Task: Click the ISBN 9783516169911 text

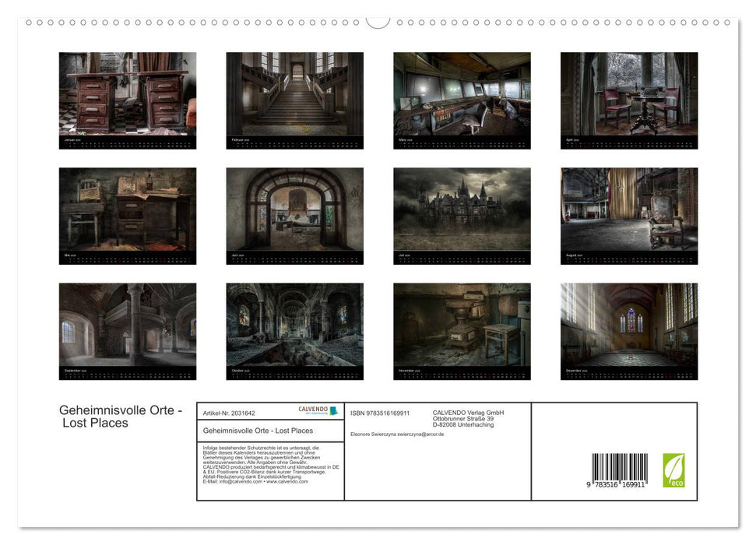Action: [x=380, y=413]
